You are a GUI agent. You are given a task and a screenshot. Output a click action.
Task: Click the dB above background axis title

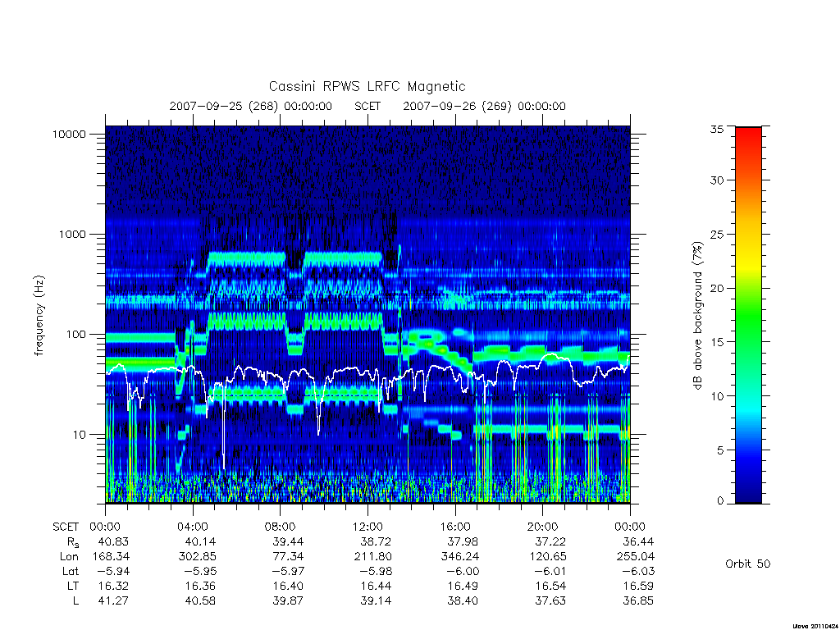[697, 316]
